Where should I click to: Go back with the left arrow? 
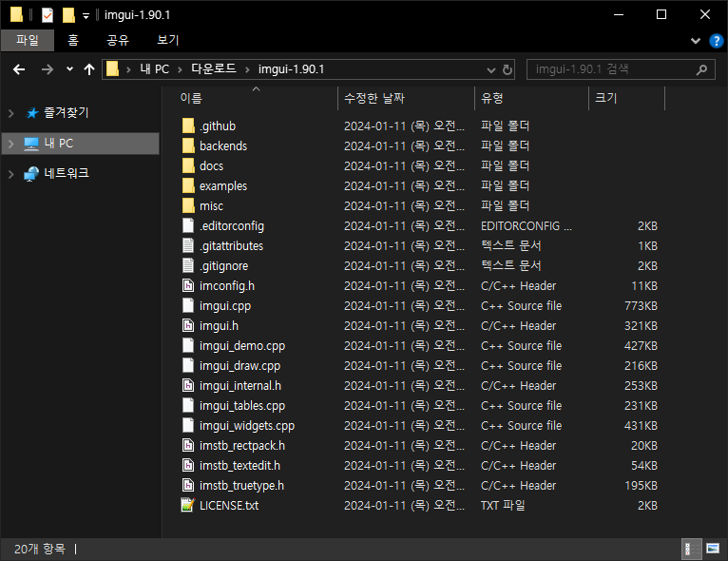19,69
